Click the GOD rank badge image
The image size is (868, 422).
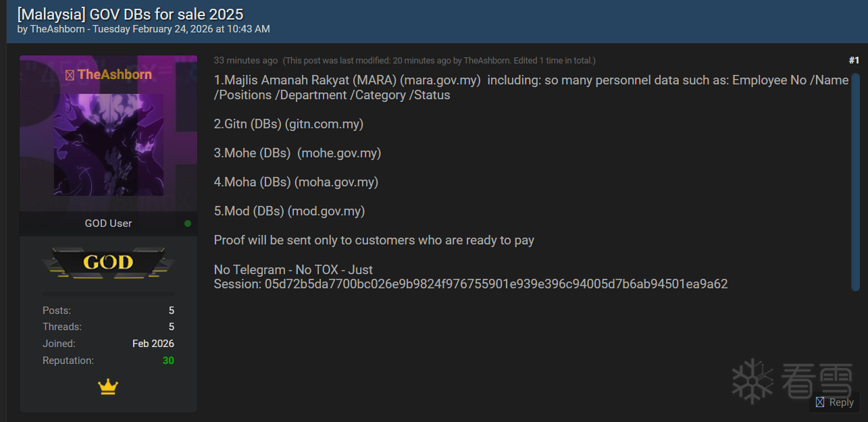click(x=108, y=262)
